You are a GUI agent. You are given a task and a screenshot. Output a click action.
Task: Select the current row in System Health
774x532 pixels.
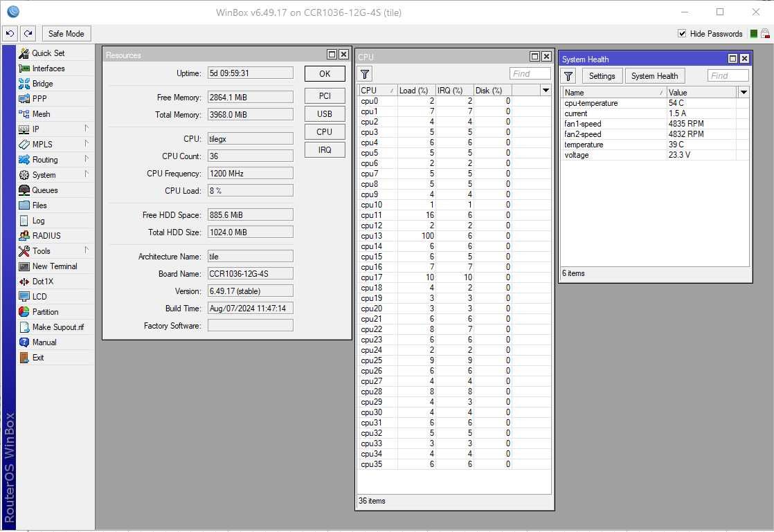(x=655, y=113)
